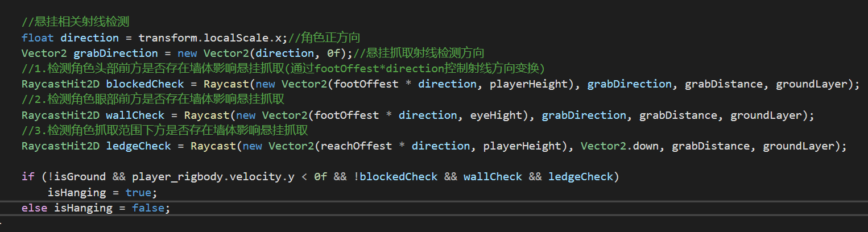Screen dimensions: 868x232
Task: Click 'reachOffest' parameter in ledgeCheck line
Action: click(x=356, y=146)
